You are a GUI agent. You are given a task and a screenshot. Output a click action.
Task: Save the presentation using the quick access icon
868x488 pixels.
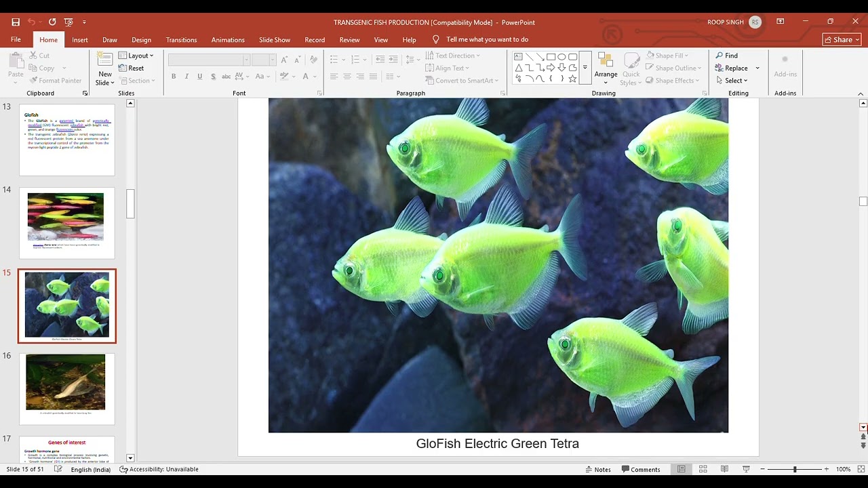[x=16, y=22]
